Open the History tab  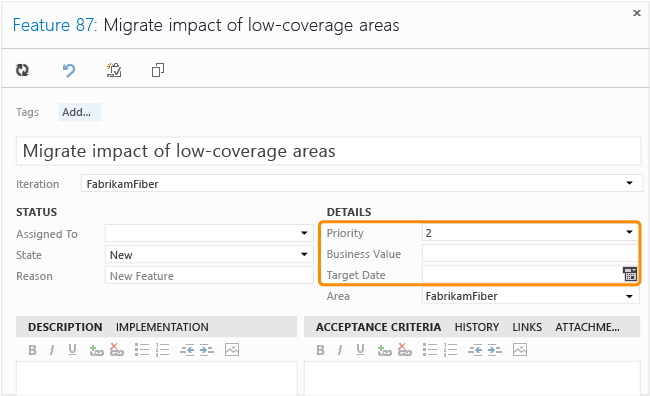(477, 327)
